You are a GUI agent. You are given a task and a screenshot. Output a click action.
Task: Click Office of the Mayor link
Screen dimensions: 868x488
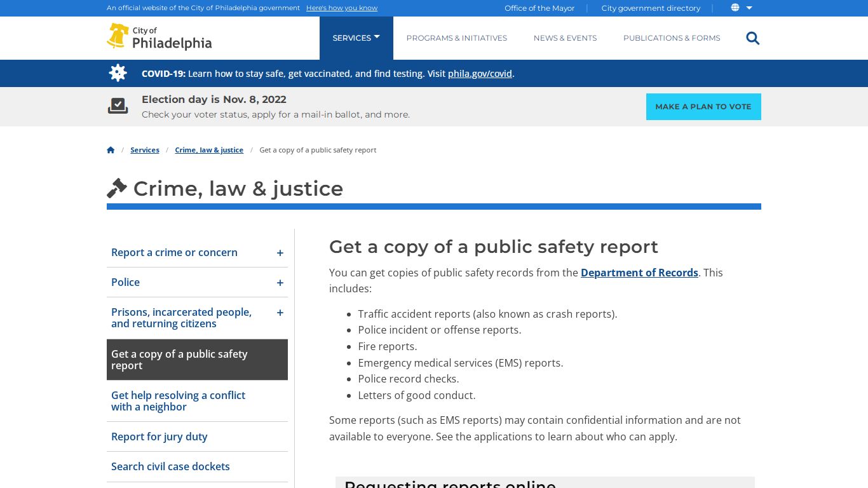539,8
